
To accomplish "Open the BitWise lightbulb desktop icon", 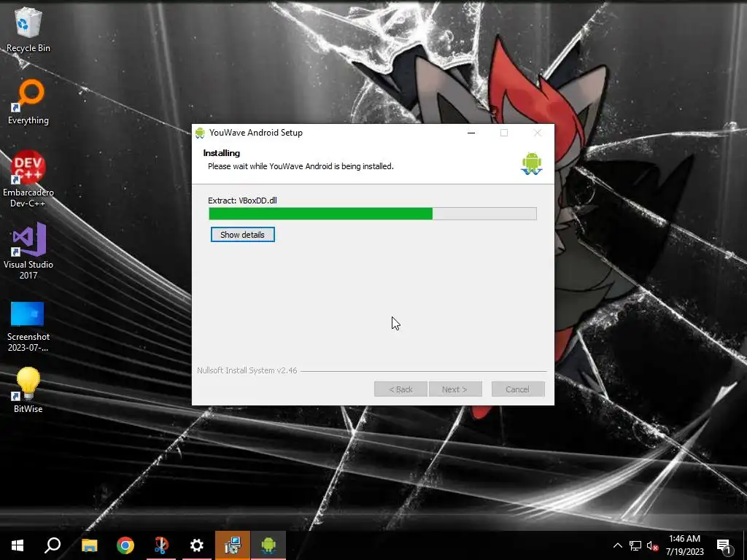I will pyautogui.click(x=28, y=390).
